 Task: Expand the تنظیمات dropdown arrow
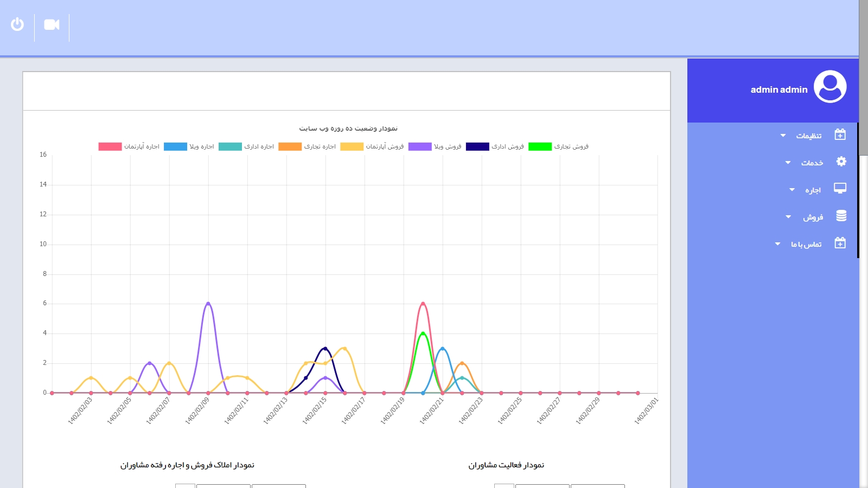pyautogui.click(x=783, y=136)
